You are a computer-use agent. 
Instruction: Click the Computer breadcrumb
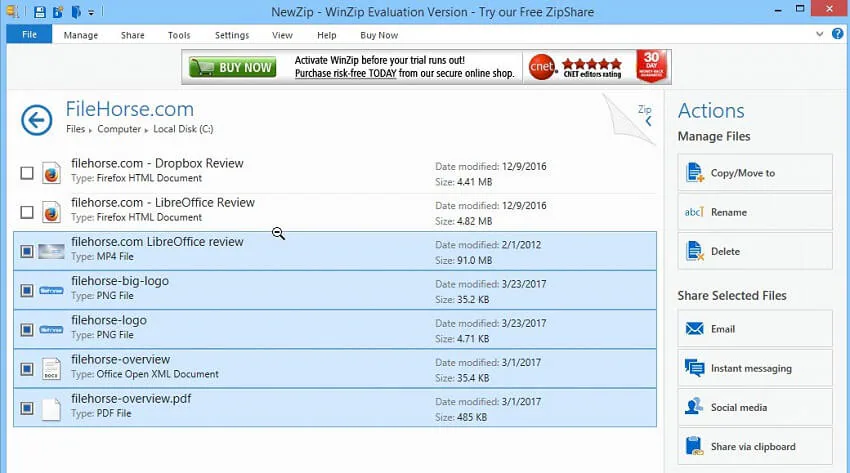[119, 129]
